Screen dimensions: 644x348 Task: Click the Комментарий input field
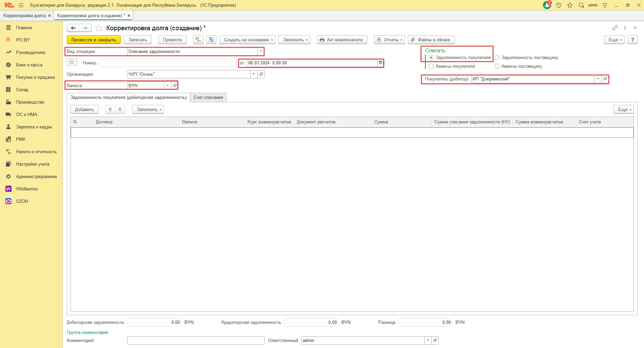[196, 340]
